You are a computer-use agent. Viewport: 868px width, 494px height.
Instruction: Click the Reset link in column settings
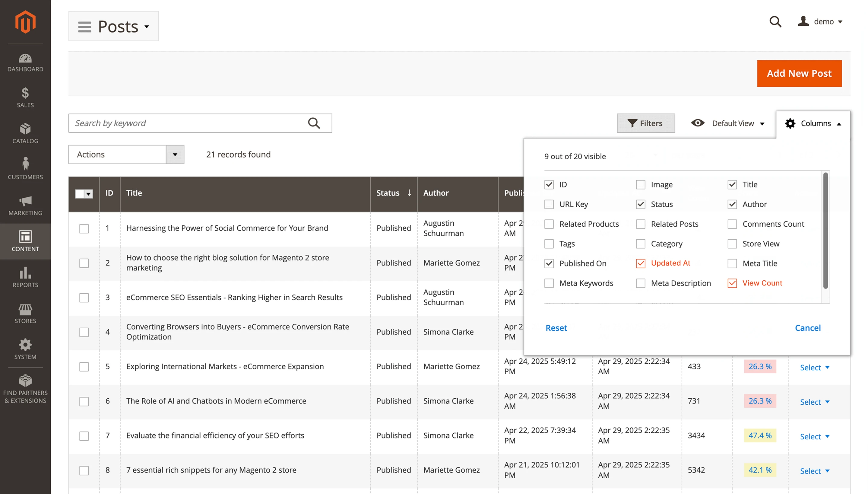(556, 328)
